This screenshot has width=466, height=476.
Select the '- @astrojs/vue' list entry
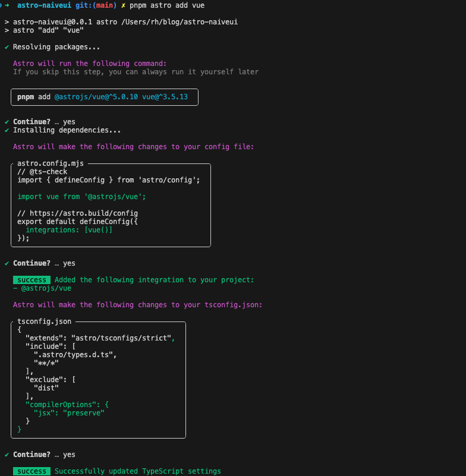[42, 288]
